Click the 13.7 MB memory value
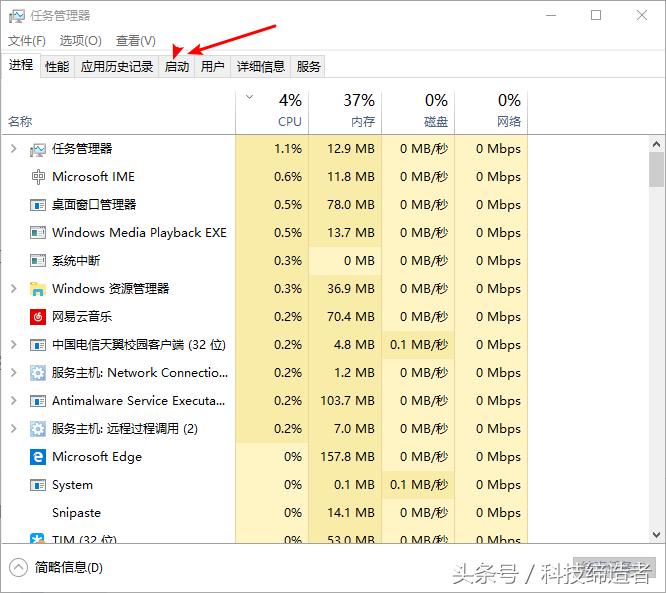The width and height of the screenshot is (666, 593). click(351, 233)
